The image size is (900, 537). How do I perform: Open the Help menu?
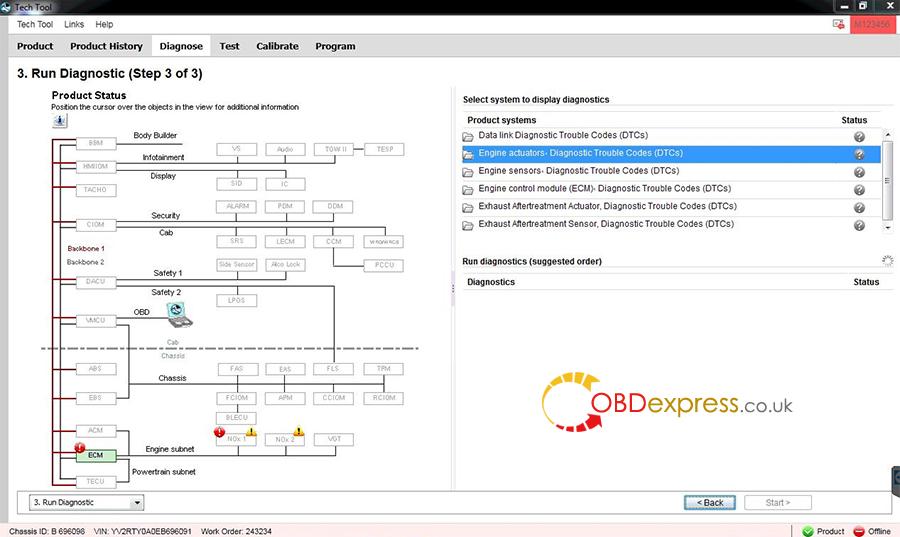coord(104,24)
